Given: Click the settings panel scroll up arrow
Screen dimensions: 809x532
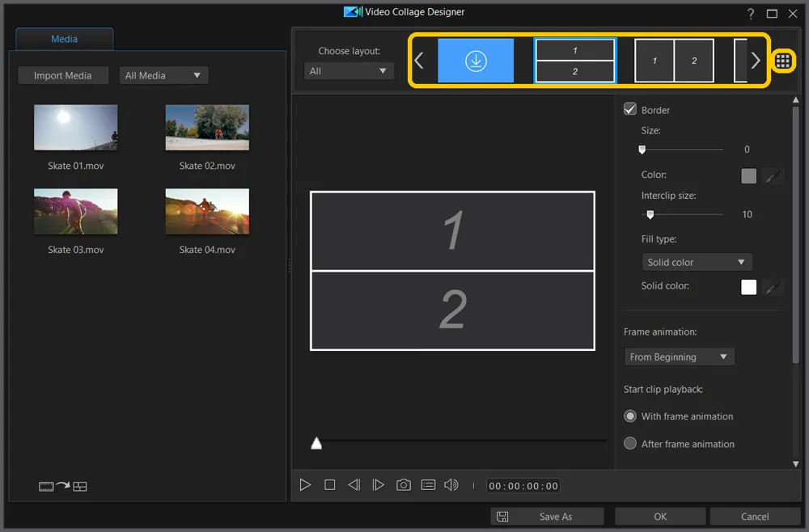Looking at the screenshot, I should [795, 100].
